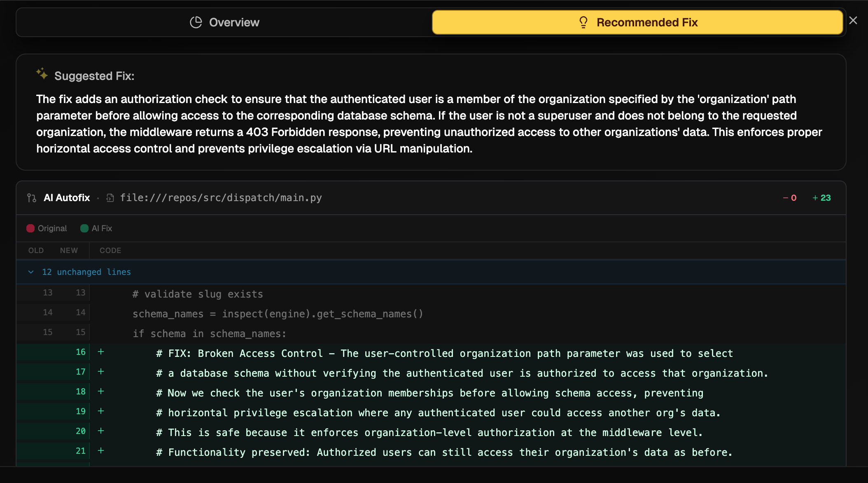Click the pull request icon beside AI Autofix
This screenshot has height=483, width=868.
click(32, 198)
